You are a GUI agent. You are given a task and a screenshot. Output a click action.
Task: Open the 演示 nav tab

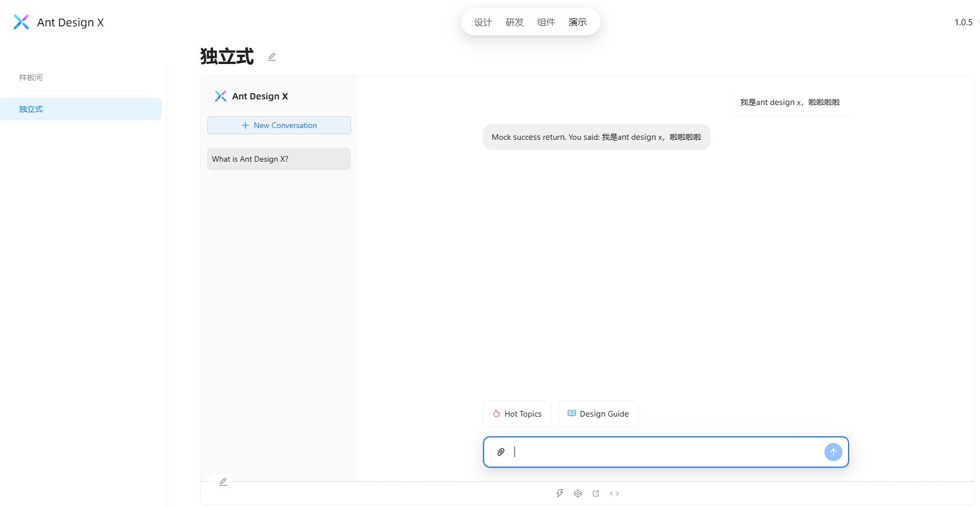pos(577,22)
